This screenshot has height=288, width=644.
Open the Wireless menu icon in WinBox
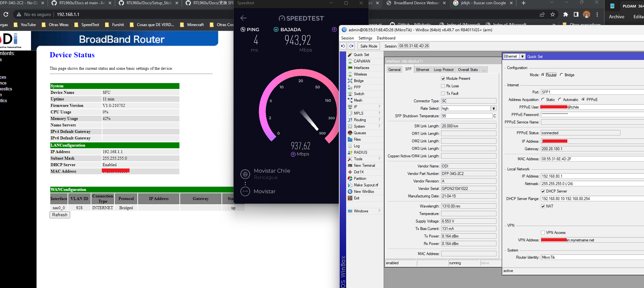(350, 74)
